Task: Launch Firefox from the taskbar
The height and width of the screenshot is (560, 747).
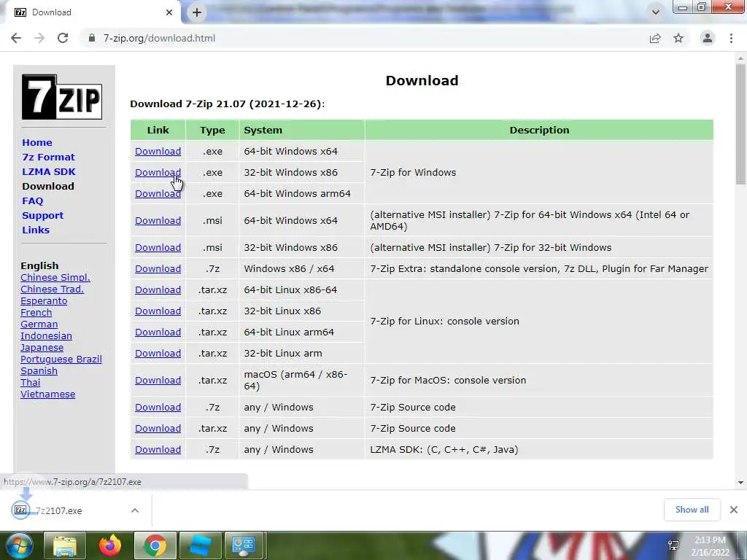Action: click(x=110, y=545)
